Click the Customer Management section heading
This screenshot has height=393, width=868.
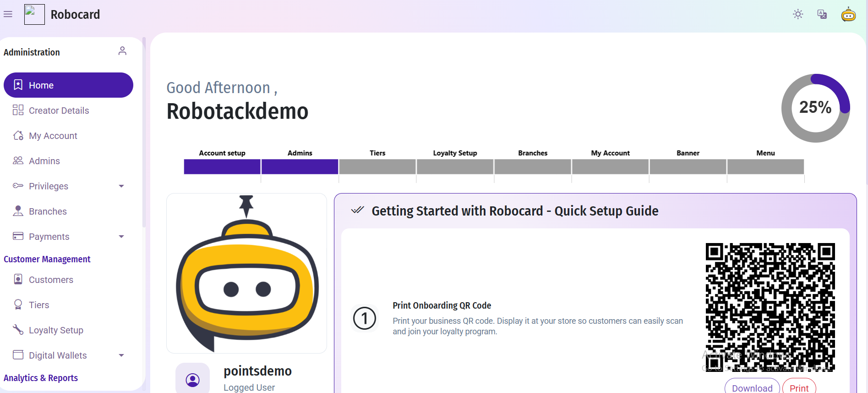pyautogui.click(x=47, y=259)
